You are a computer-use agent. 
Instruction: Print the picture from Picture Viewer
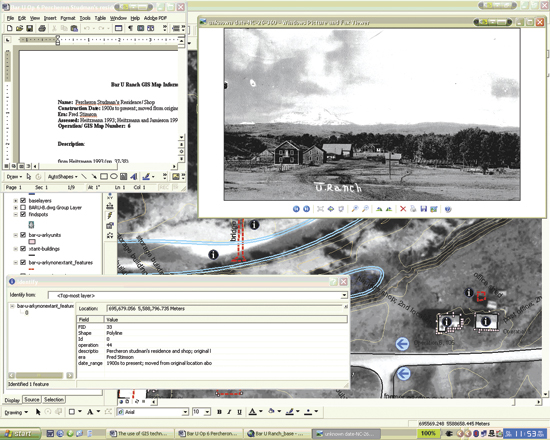(413, 209)
